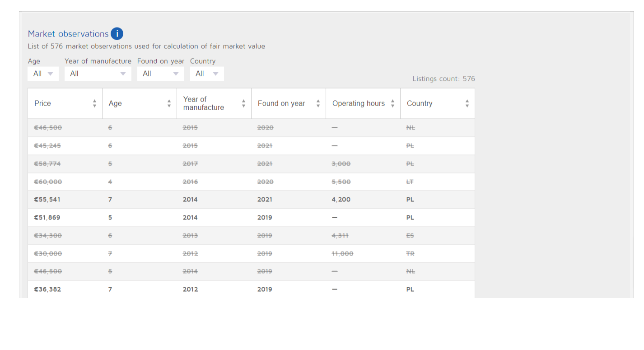
Task: Open the Country filter dropdown
Action: coord(207,74)
